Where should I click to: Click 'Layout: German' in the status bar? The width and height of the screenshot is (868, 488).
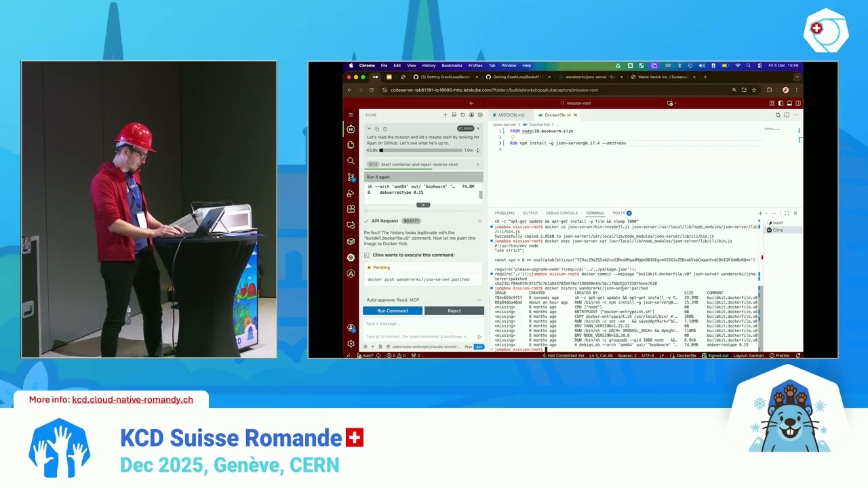[x=749, y=355]
